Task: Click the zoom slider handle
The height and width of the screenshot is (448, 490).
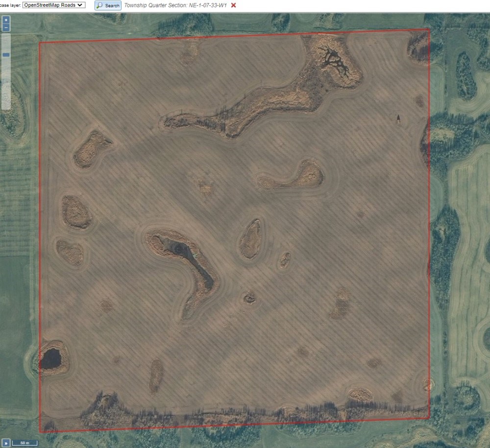Action: coord(6,55)
